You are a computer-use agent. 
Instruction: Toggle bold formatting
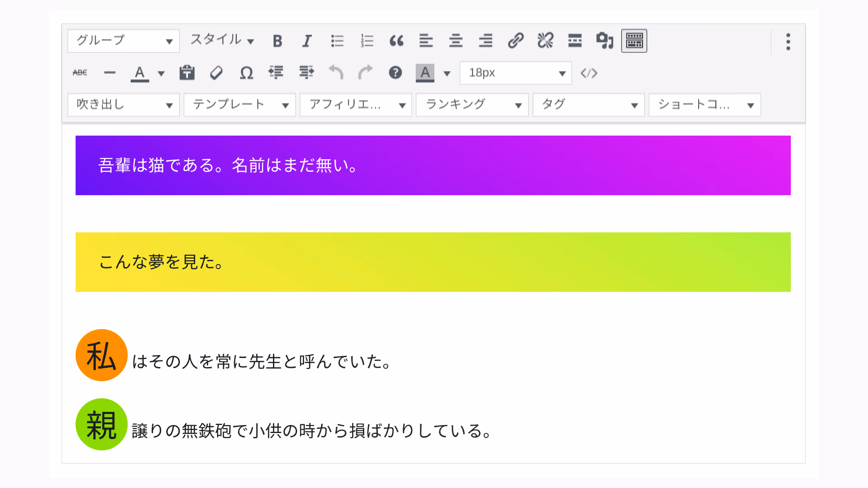(x=277, y=41)
